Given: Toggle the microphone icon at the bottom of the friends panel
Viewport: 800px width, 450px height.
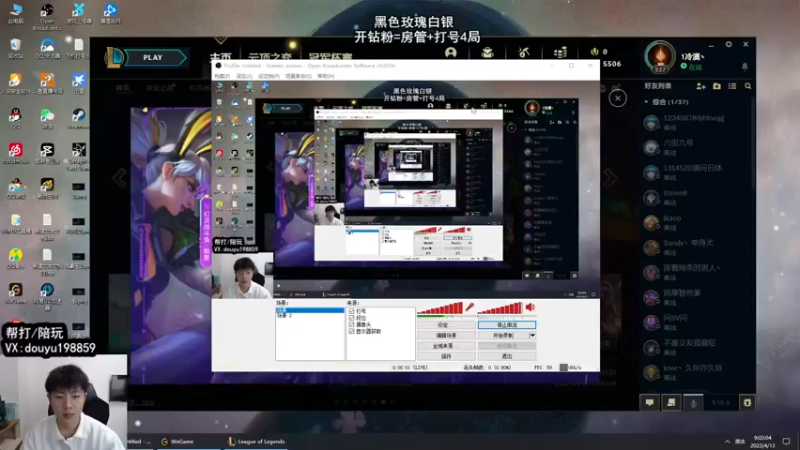Looking at the screenshot, I should coord(693,403).
